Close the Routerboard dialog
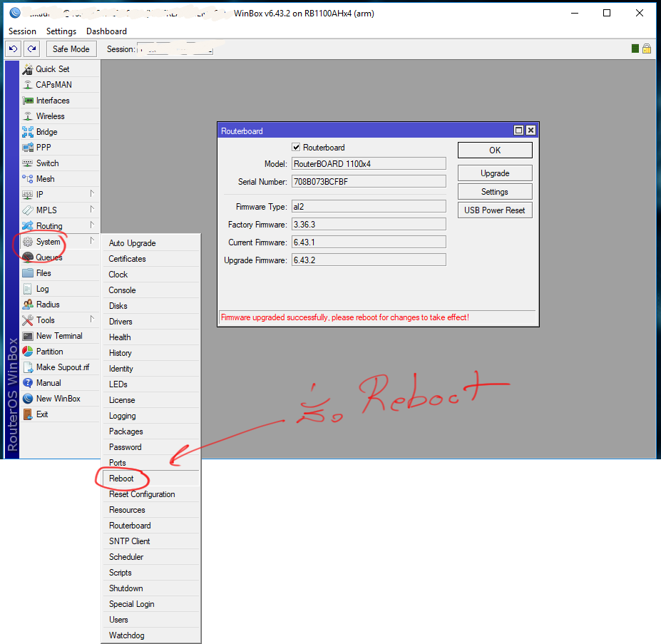 (x=531, y=131)
